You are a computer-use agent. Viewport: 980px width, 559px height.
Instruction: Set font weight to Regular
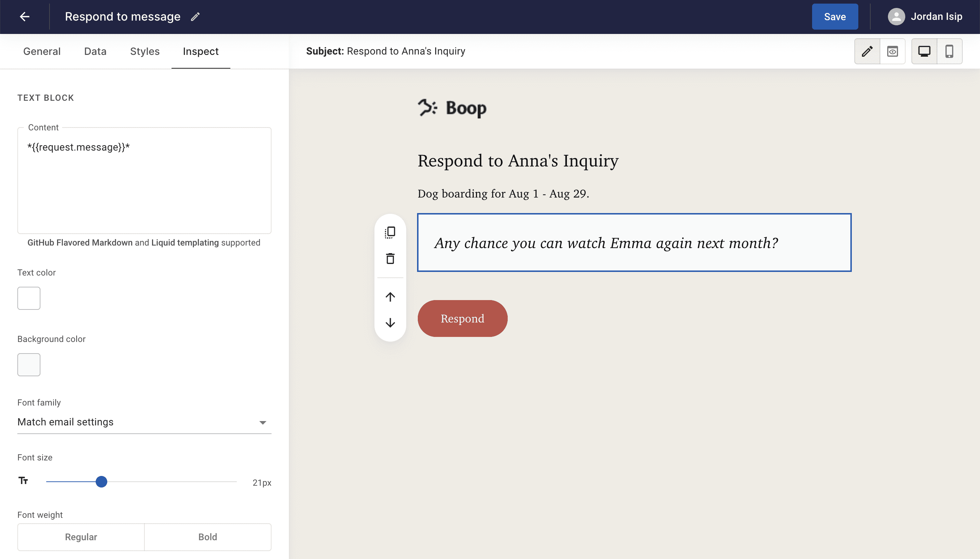tap(81, 537)
